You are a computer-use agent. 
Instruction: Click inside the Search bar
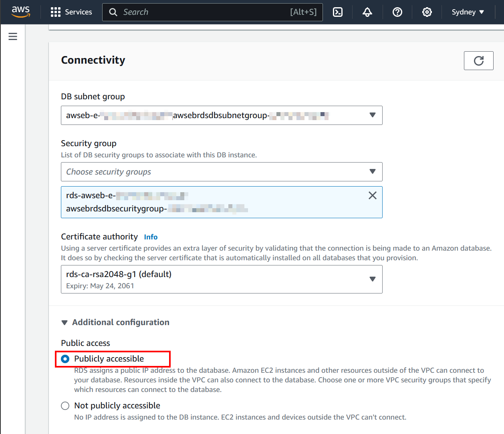coord(212,12)
